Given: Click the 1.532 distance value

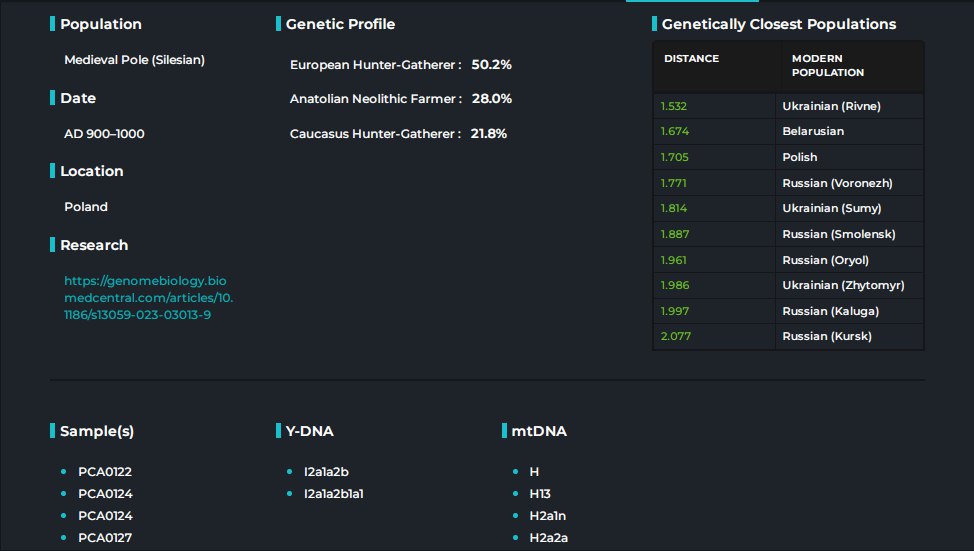Looking at the screenshot, I should pos(674,106).
